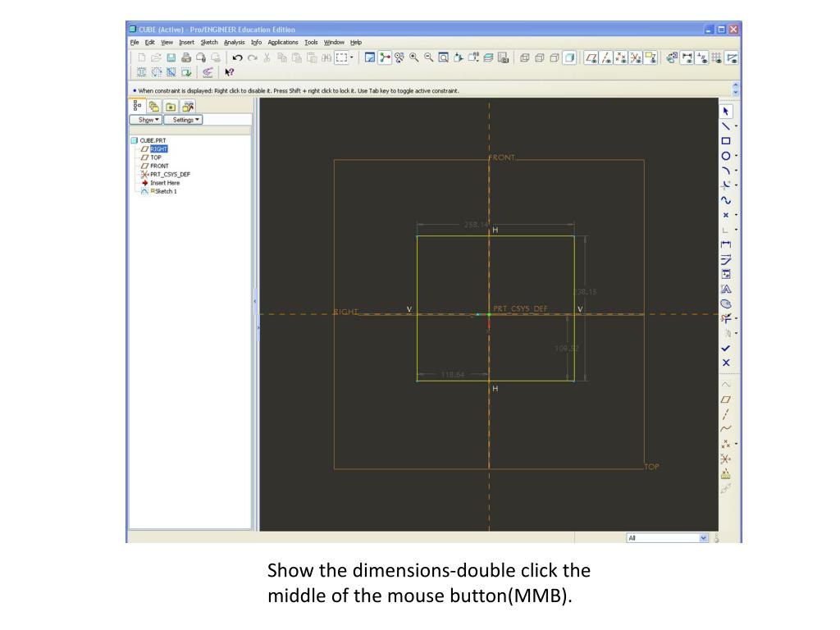This screenshot has width=840, height=630.
Task: Expand the selection box tool dropdown arrow
Action: [352, 58]
